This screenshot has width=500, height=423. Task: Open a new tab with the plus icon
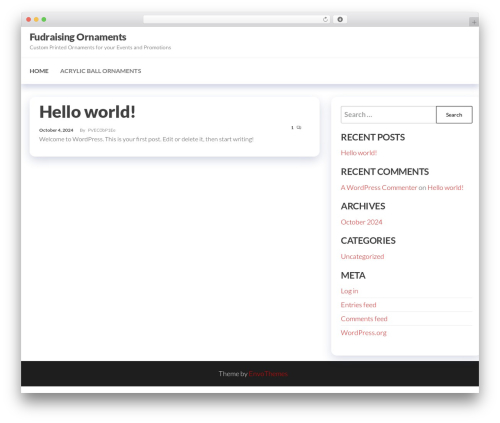(474, 22)
